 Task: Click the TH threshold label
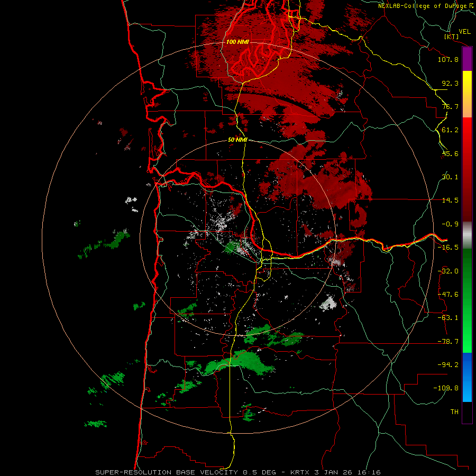tap(454, 412)
